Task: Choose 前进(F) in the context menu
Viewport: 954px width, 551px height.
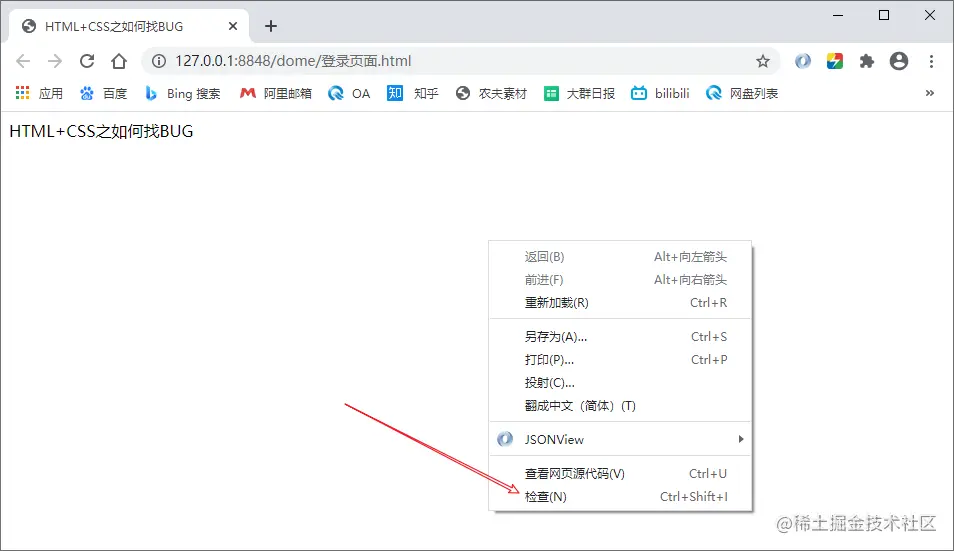Action: click(621, 280)
